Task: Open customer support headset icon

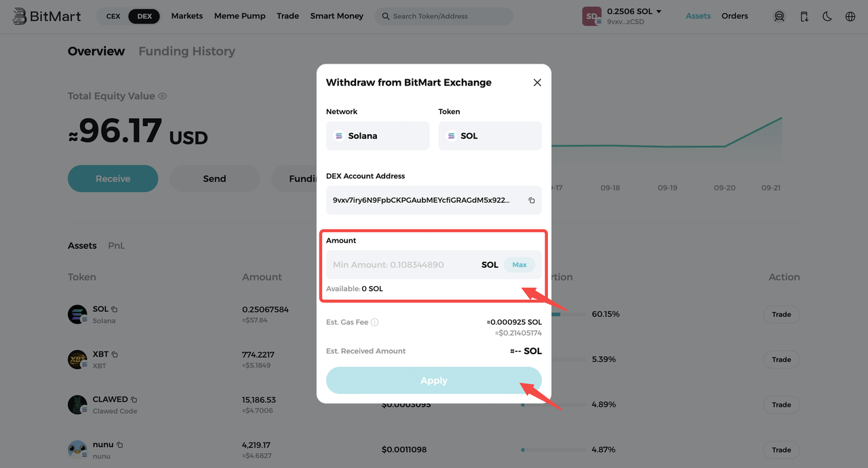Action: (779, 16)
